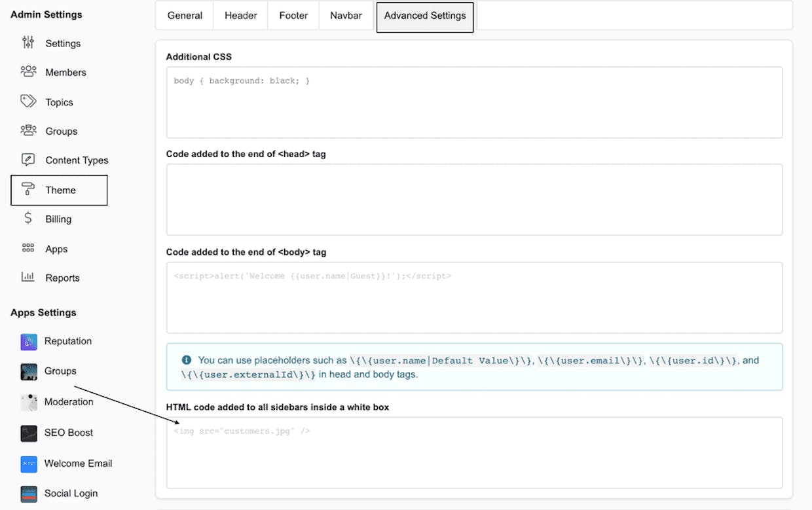
Task: Click the Groups app thumbnail icon
Action: pos(29,371)
